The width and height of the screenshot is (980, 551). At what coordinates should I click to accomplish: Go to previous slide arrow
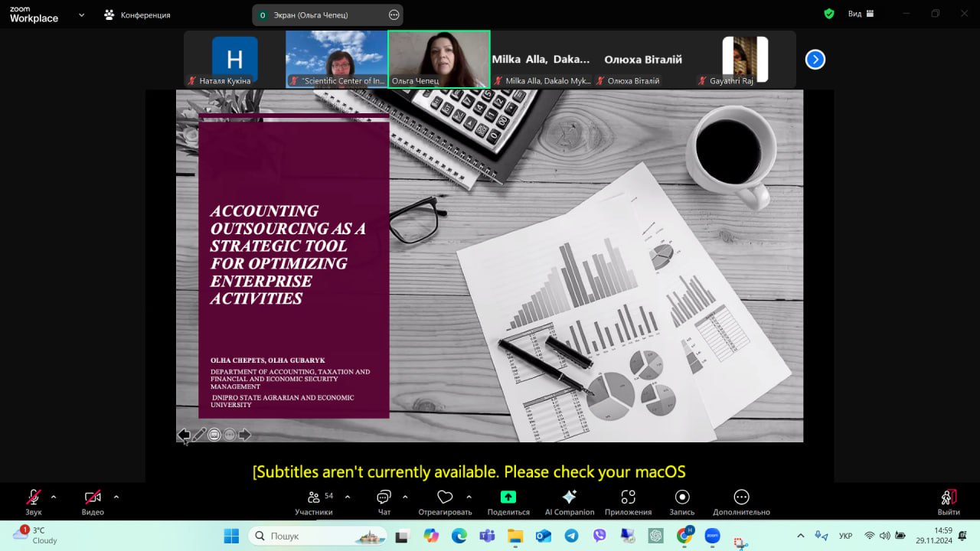184,435
